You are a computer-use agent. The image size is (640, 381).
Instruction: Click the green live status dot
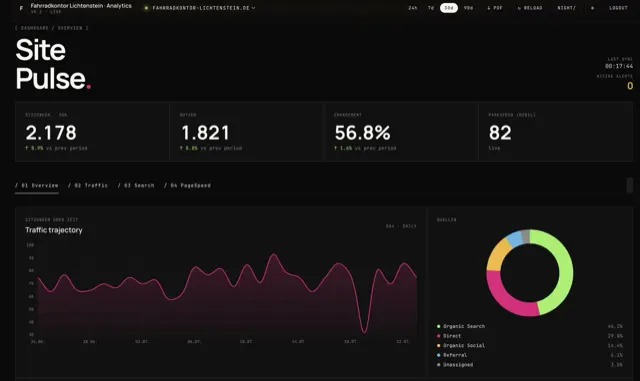[x=146, y=8]
